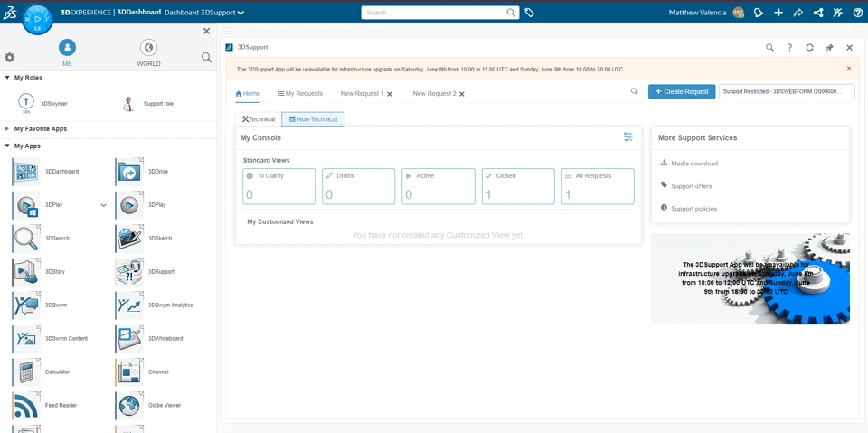Expand the 3DPlay Windows app chevron
The image size is (868, 433).
click(x=103, y=205)
